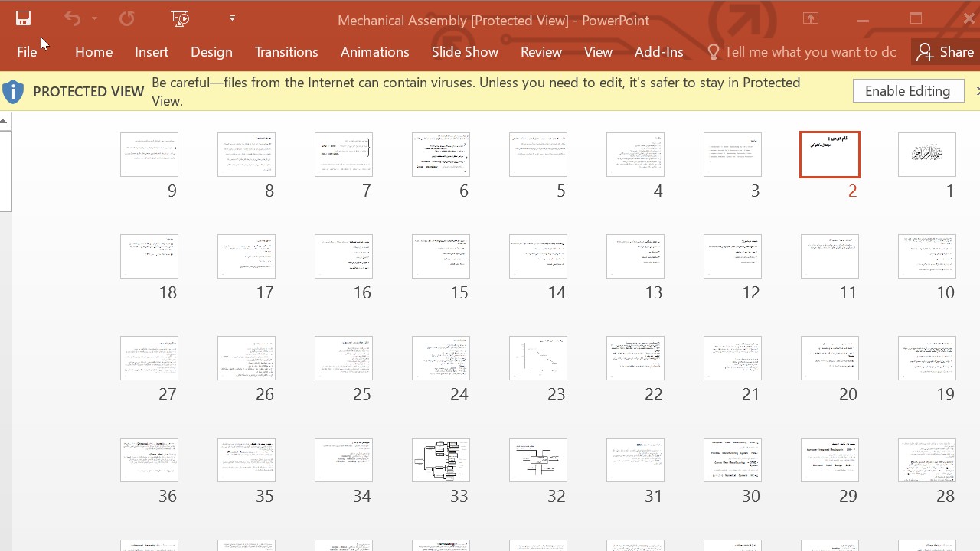The image size is (980, 551).
Task: Select slide 2 thumbnail
Action: point(829,155)
